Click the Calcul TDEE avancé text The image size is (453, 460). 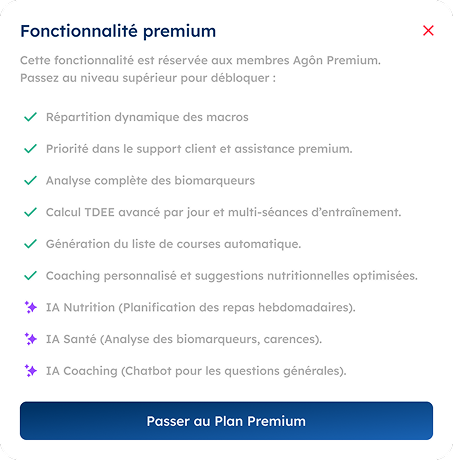[224, 212]
